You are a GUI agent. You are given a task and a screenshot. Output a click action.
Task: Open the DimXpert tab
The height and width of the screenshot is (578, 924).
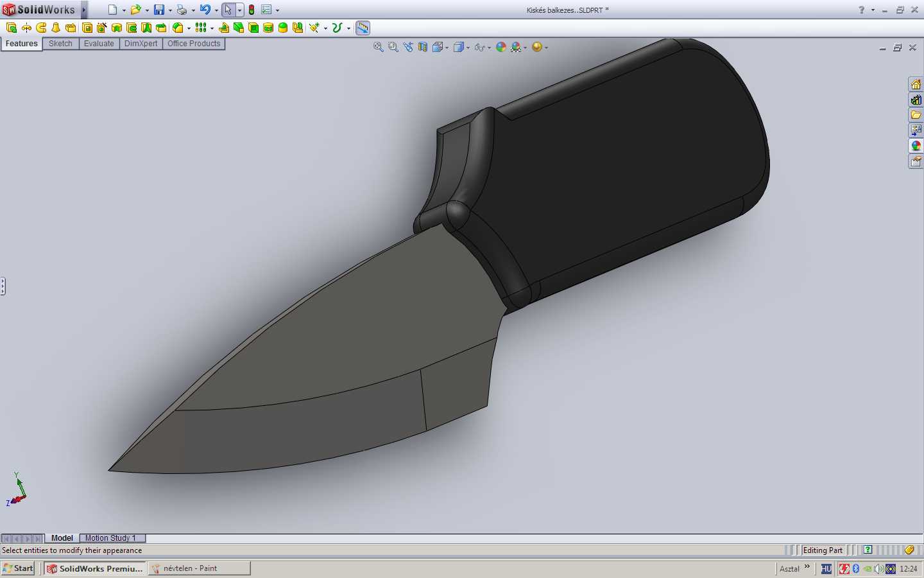[141, 44]
